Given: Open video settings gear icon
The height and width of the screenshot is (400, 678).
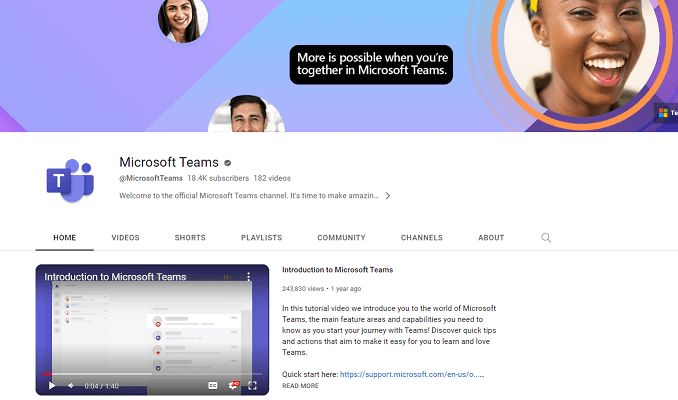Looking at the screenshot, I should tap(233, 385).
